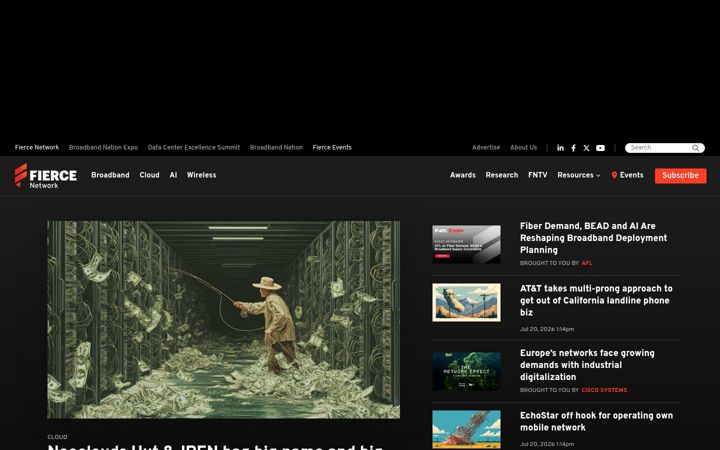Click the AFL sponsor link

587,263
